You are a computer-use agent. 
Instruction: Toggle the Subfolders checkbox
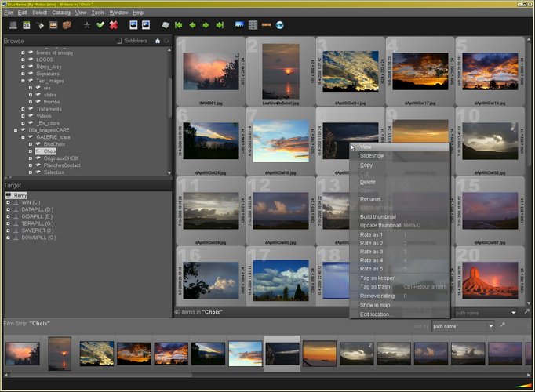coord(119,41)
